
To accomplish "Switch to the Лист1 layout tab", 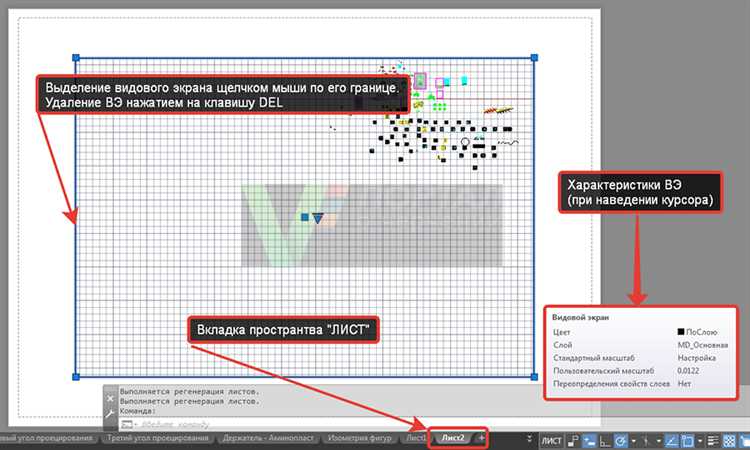I will 415,438.
